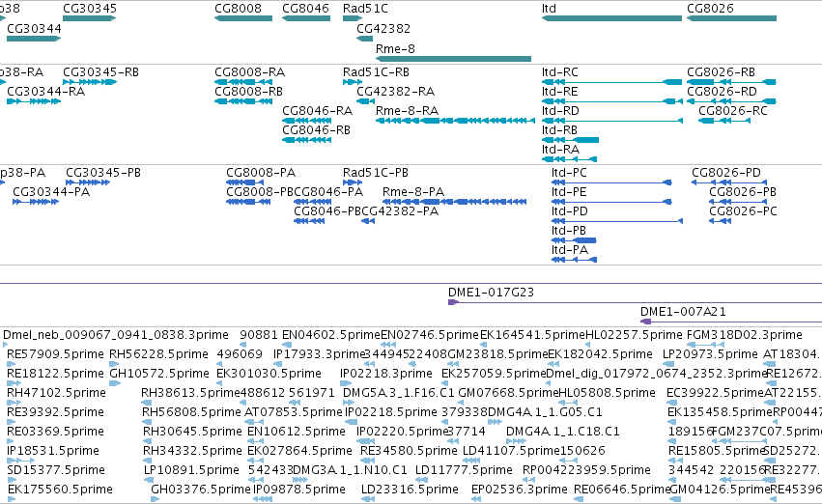Click EST EN04602.5prime
Image resolution: width=822 pixels, height=504 pixels.
[287, 345]
